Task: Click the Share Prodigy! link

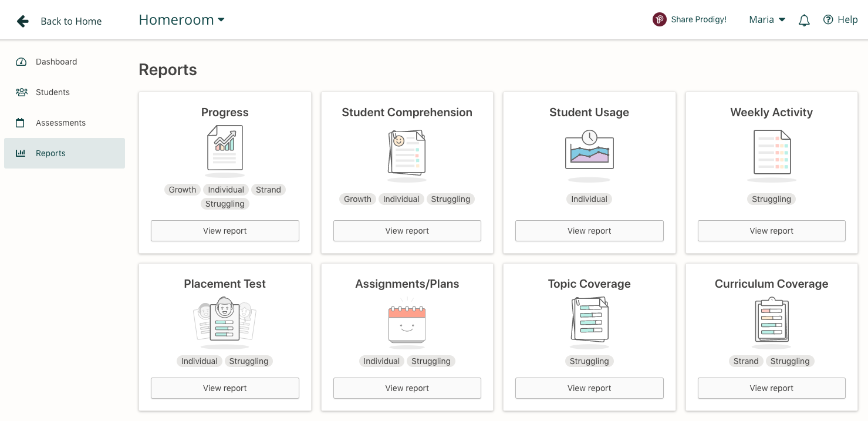Action: point(698,19)
